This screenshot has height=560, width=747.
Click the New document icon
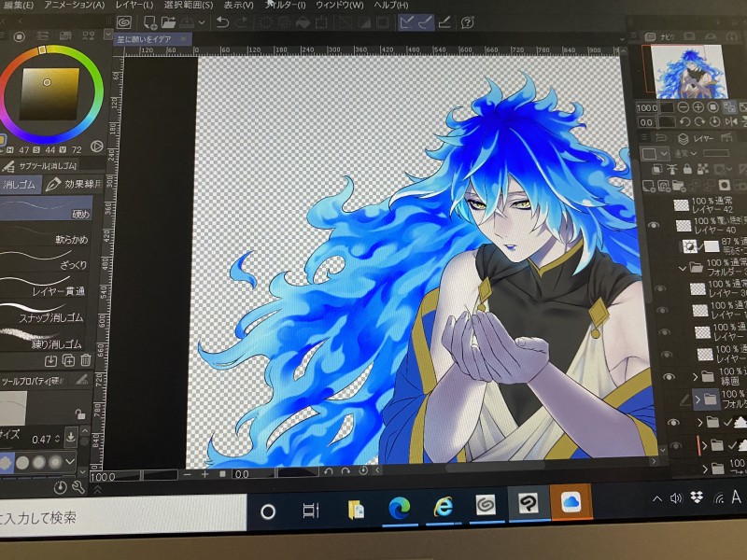click(x=150, y=22)
